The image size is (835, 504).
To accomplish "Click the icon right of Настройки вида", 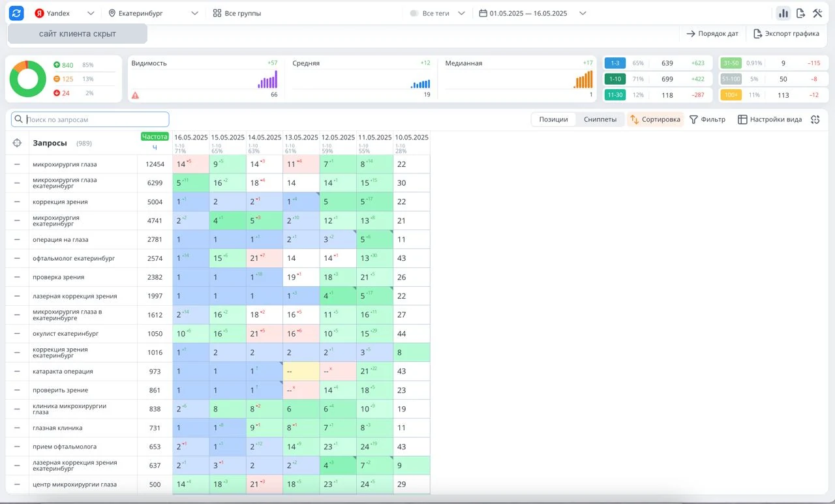I will [815, 119].
